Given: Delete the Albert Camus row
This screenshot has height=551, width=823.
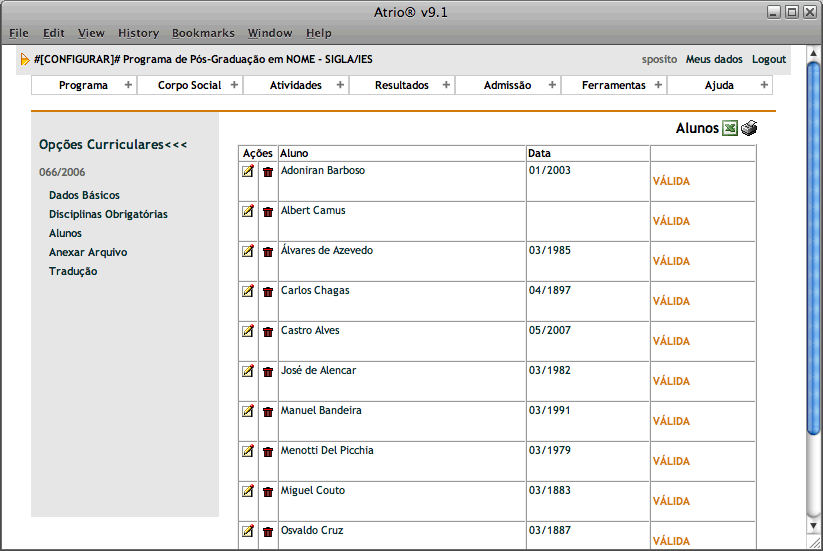Looking at the screenshot, I should [268, 212].
